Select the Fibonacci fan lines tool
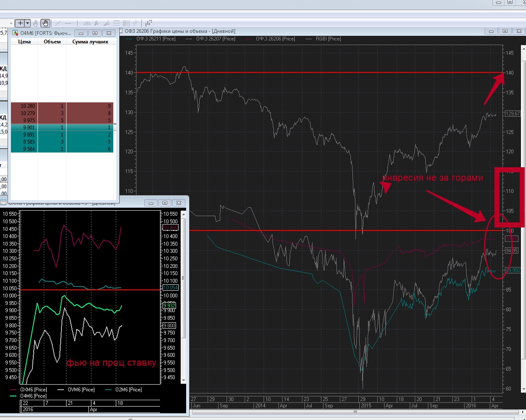Image resolution: width=526 pixels, height=420 pixels. coord(107,23)
